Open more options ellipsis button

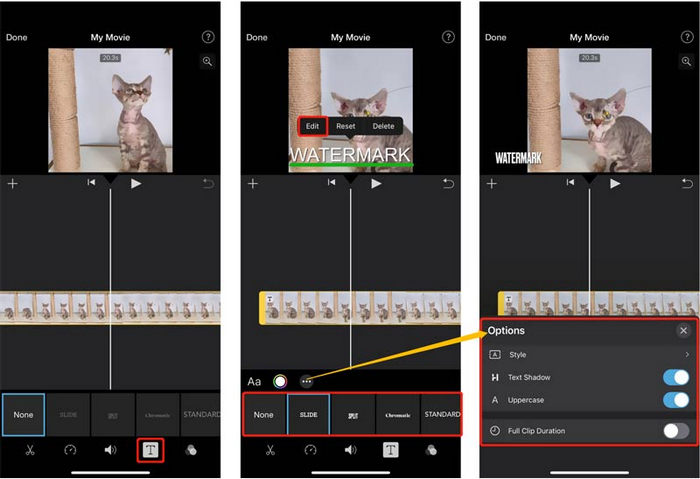(x=306, y=382)
